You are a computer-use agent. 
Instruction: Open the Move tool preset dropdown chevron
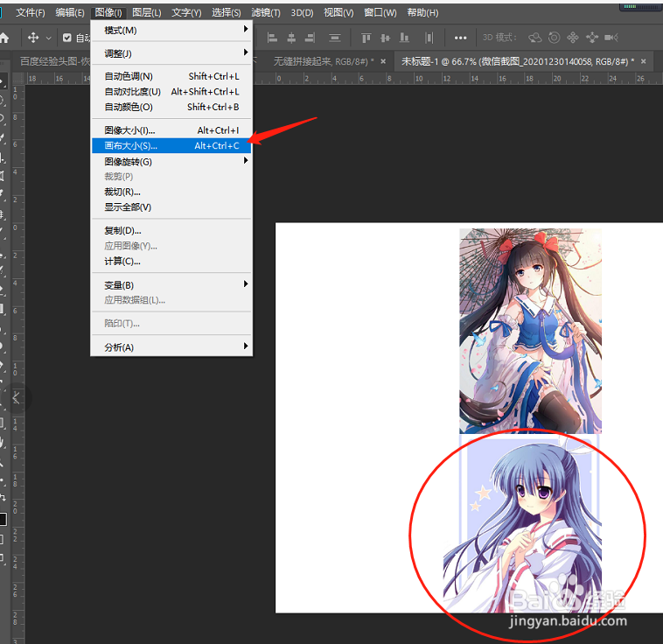coord(49,38)
